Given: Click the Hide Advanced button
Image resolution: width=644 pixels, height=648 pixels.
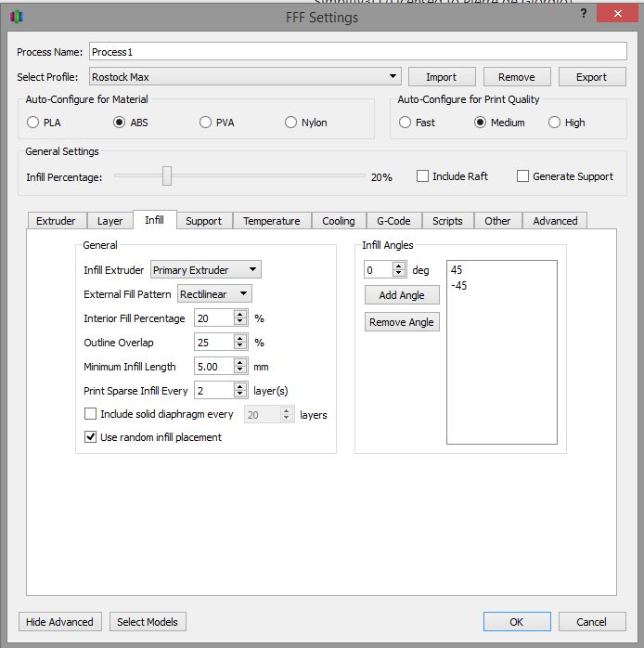Looking at the screenshot, I should click(x=59, y=622).
